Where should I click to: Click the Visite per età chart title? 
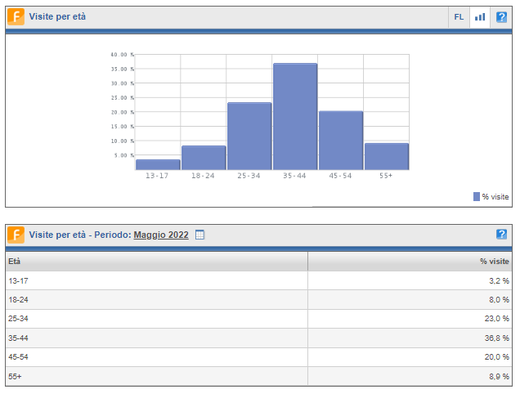tap(57, 17)
